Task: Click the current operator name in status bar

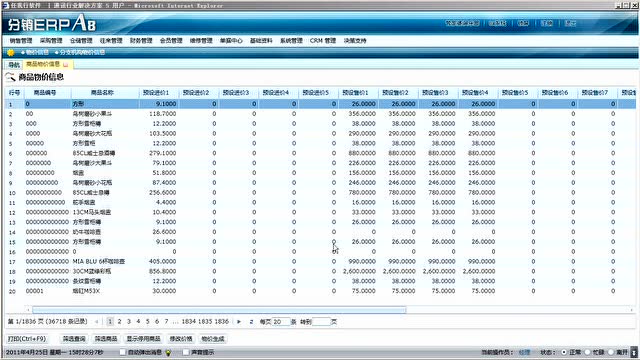Action: pos(524,352)
